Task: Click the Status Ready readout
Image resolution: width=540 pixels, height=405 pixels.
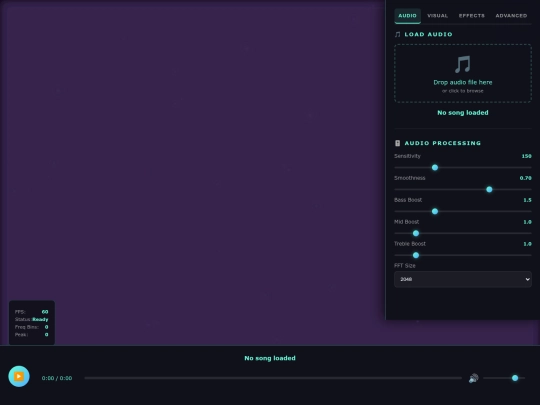Action: (32, 320)
